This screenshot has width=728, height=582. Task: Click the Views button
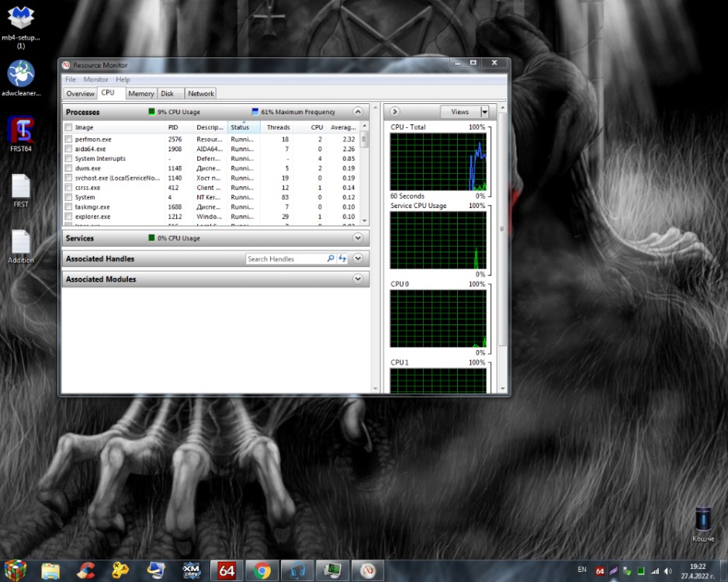(460, 112)
